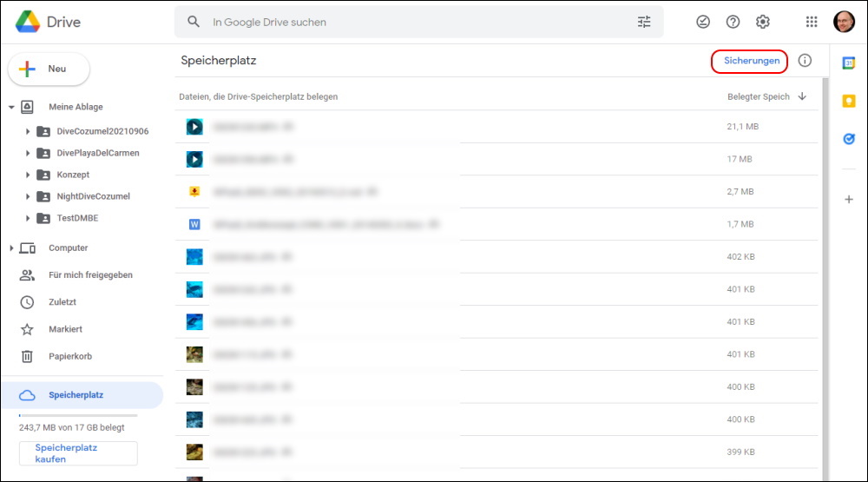
Task: Go to Markiert starred items
Action: coord(65,329)
